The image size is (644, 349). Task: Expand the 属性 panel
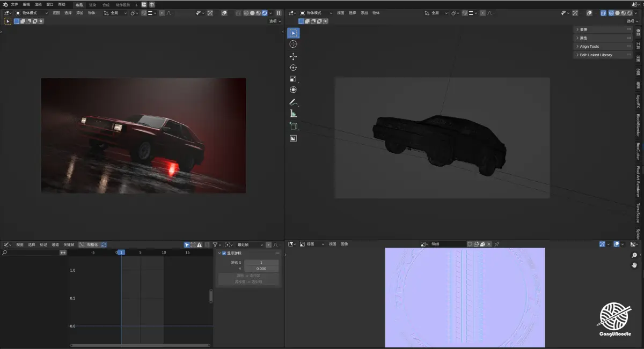click(603, 38)
